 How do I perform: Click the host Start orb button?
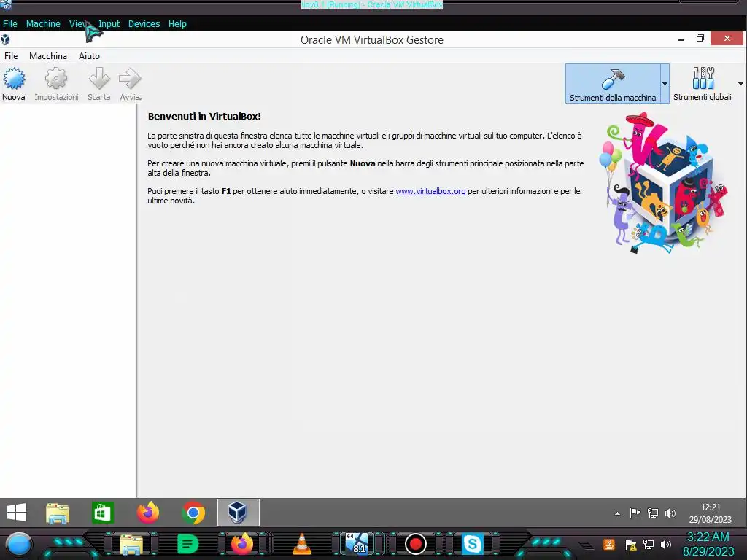(19, 545)
